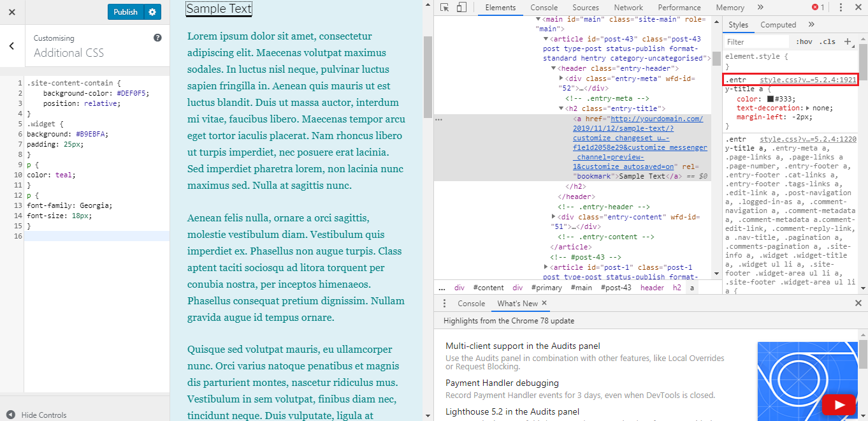Click the new style rule plus icon
Screen dimensions: 868x421
click(849, 41)
